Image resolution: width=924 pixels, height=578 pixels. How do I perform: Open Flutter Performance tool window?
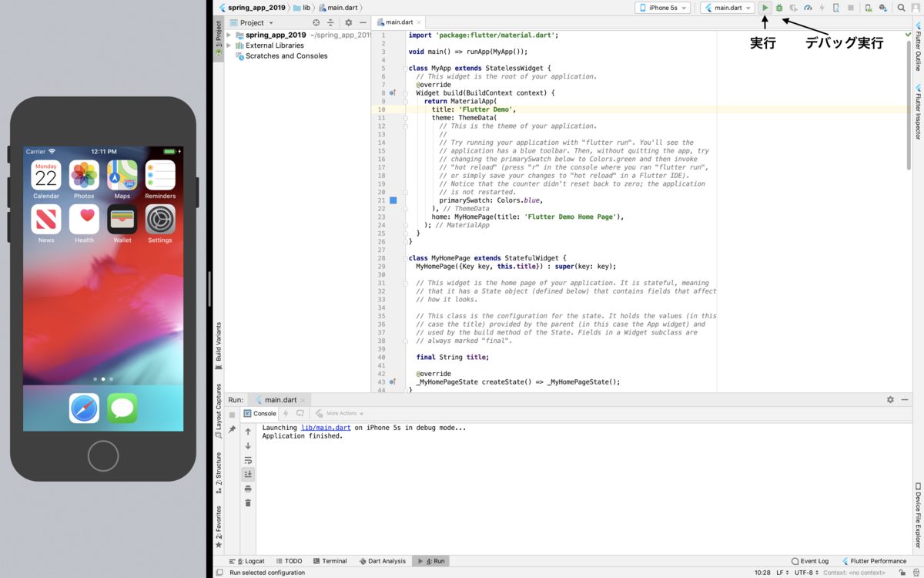pyautogui.click(x=874, y=561)
